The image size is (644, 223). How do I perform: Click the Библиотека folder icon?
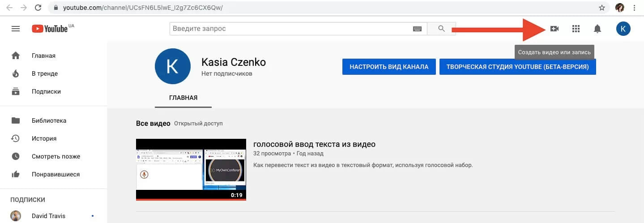(16, 120)
